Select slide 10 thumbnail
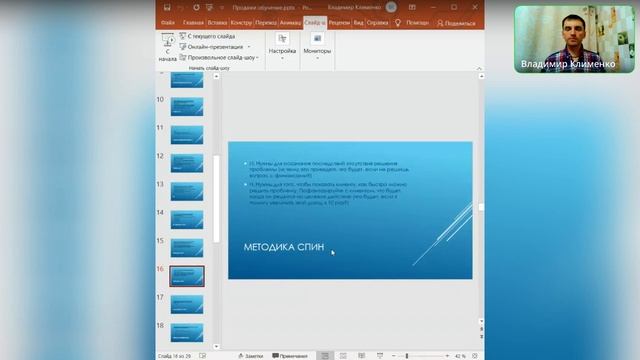The height and width of the screenshot is (360, 640). 187,107
